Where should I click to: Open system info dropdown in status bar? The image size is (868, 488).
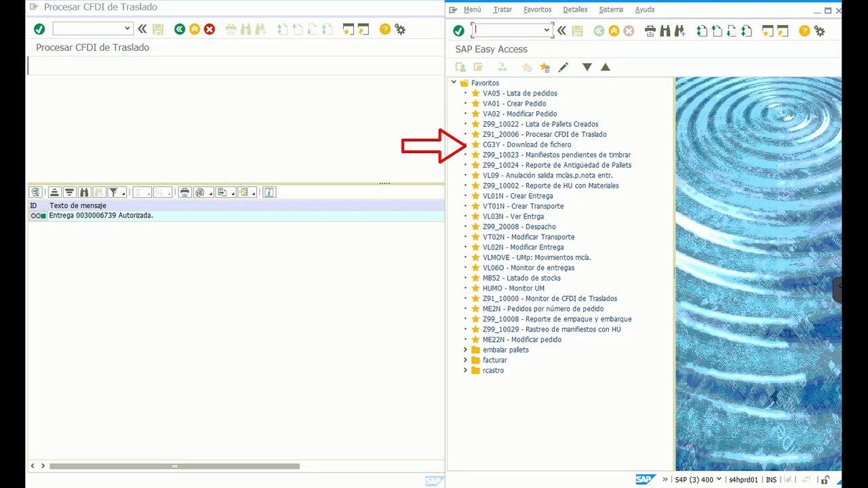(718, 479)
